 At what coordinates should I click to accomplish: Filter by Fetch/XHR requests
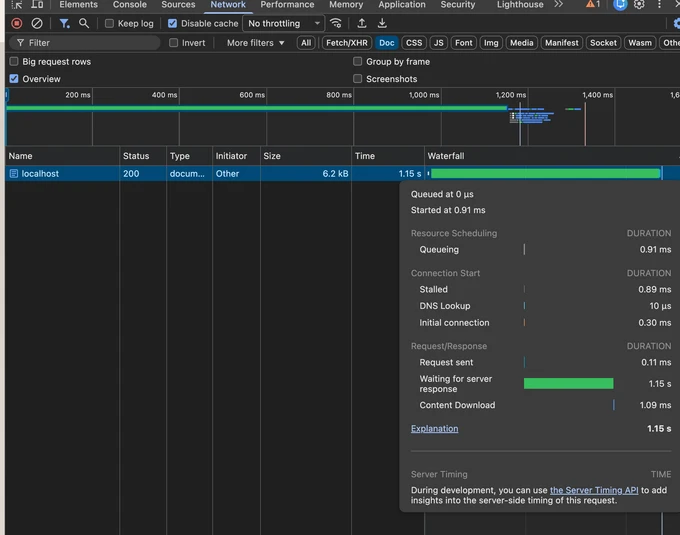click(x=347, y=43)
